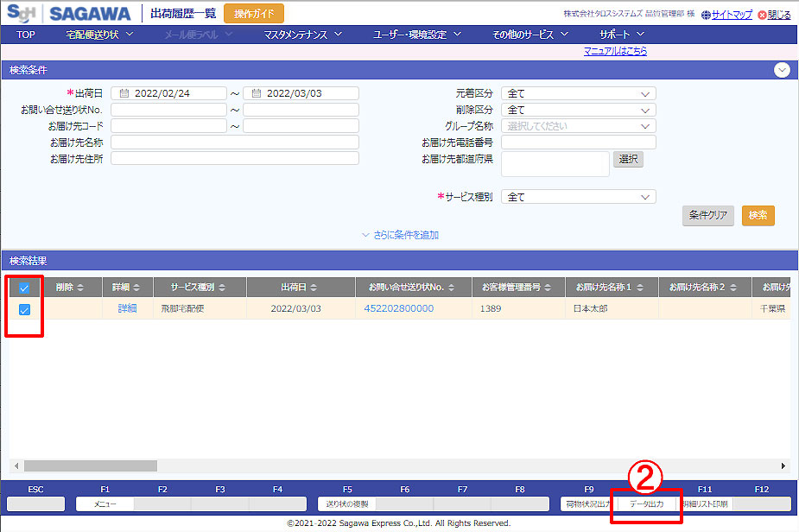Screen dimensions: 799x532
Task: Open the 宅配便送り状 menu
Action: tap(99, 35)
